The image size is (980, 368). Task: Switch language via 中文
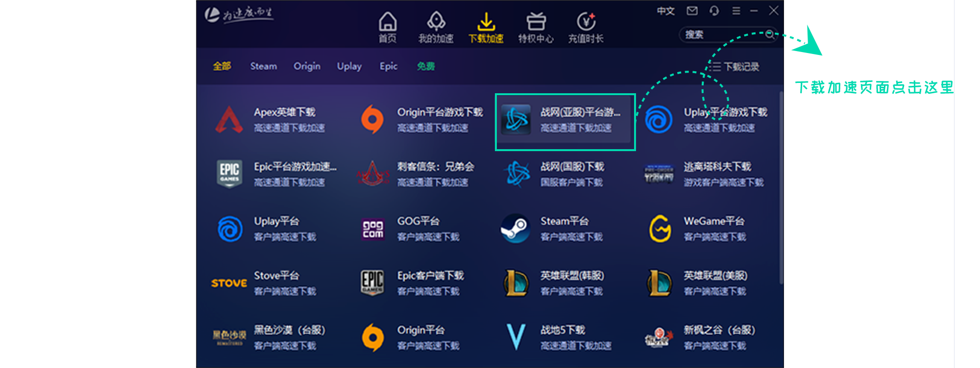666,11
